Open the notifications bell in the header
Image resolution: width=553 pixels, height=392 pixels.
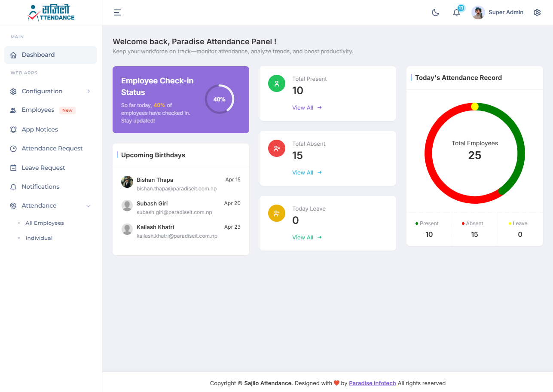[x=456, y=12]
